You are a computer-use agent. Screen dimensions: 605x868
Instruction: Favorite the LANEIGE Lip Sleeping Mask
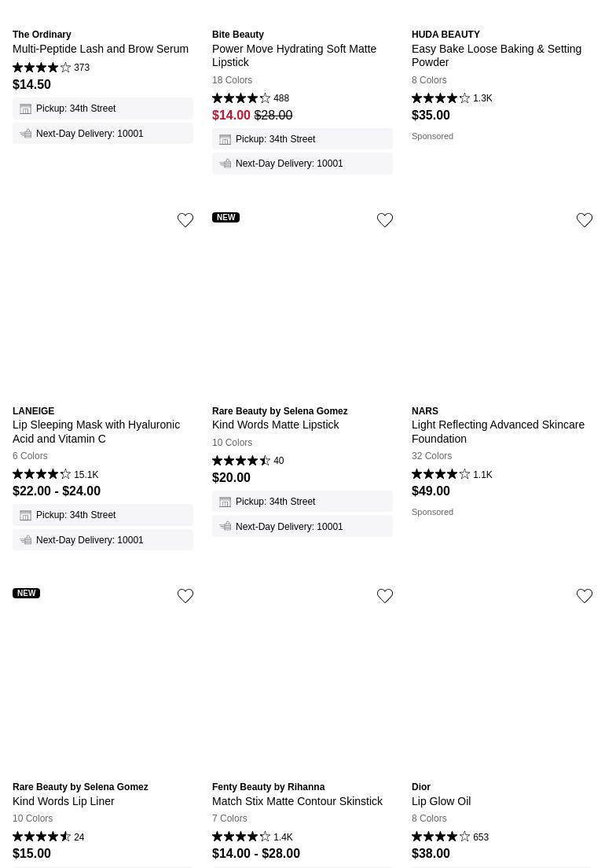point(185,220)
